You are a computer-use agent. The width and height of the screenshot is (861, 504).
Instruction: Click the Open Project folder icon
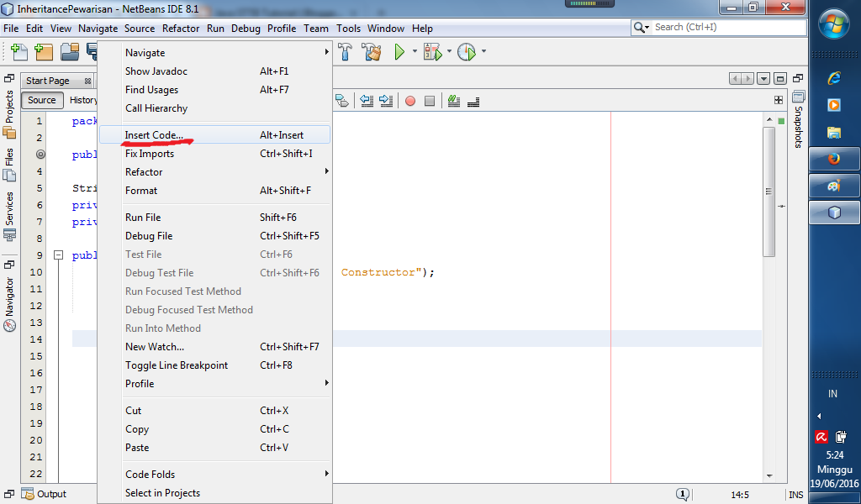pyautogui.click(x=70, y=52)
